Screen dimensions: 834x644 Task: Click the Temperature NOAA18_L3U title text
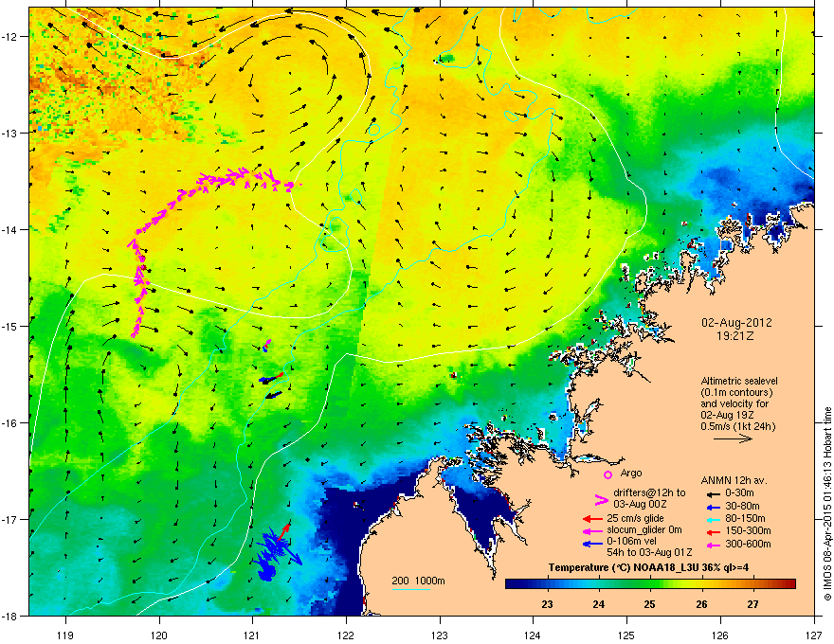click(x=648, y=568)
